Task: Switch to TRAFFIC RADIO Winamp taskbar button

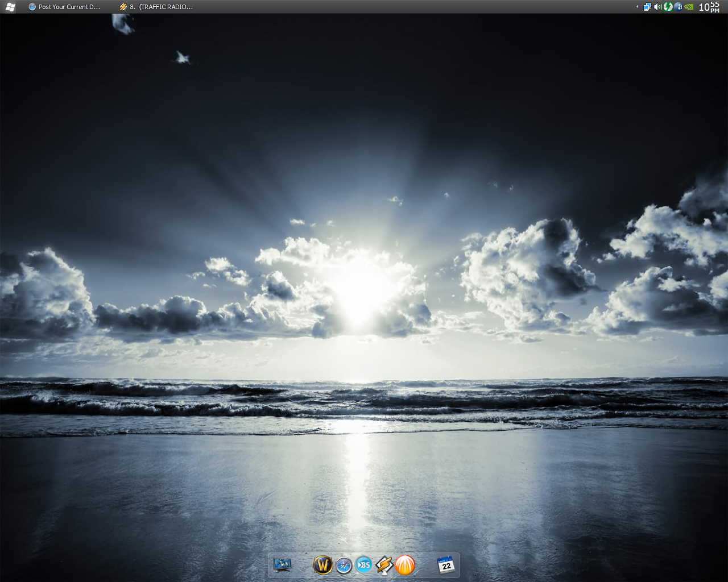Action: click(156, 7)
